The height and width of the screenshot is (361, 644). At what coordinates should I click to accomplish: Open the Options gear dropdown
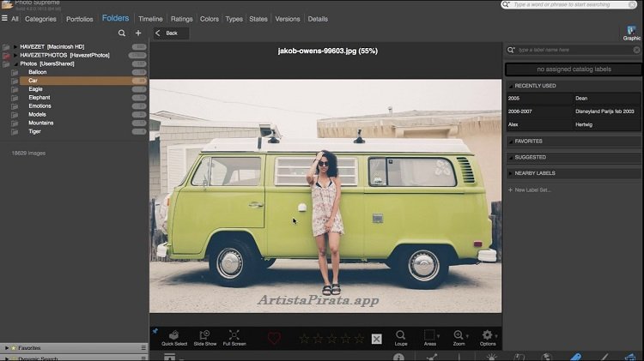(x=488, y=336)
